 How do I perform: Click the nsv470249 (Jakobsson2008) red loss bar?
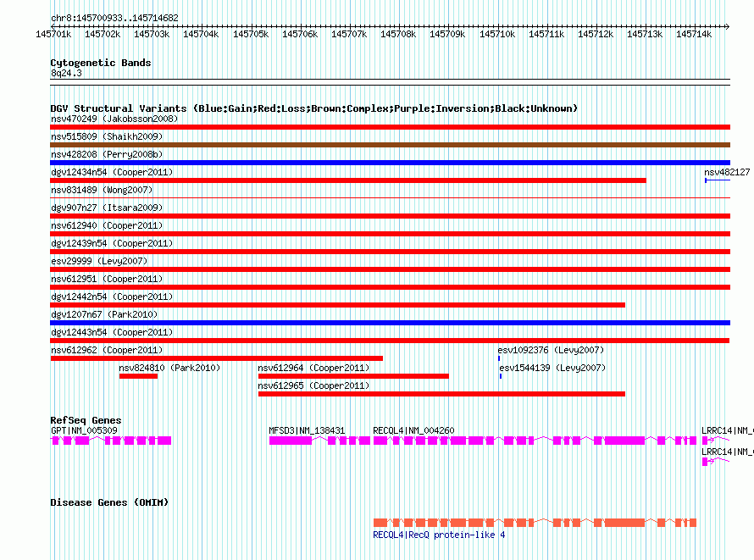(390, 127)
